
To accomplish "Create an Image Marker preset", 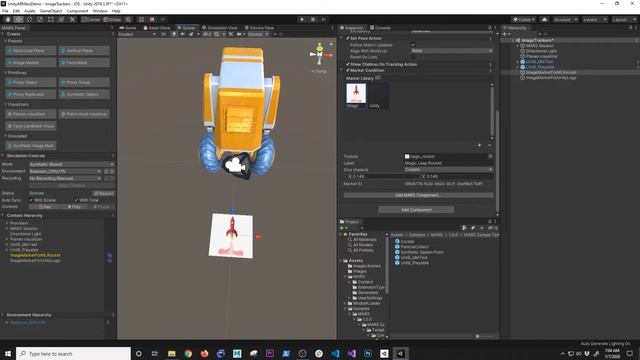I will click(31, 62).
